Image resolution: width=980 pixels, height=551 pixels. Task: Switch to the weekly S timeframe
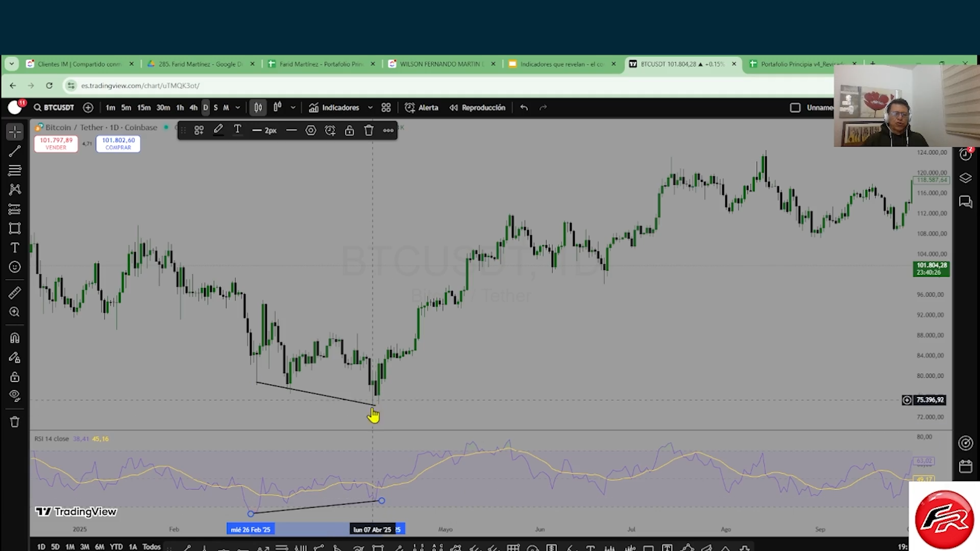215,108
